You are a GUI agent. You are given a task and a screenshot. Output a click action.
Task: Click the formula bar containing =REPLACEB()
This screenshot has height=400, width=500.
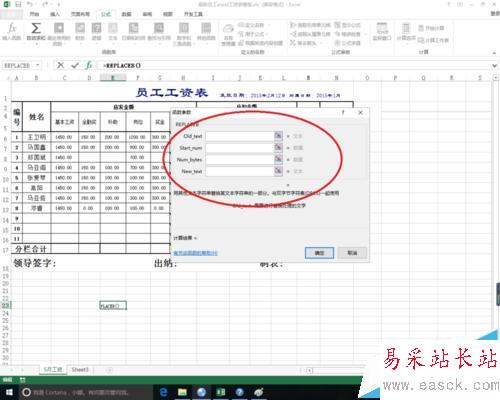click(x=293, y=65)
